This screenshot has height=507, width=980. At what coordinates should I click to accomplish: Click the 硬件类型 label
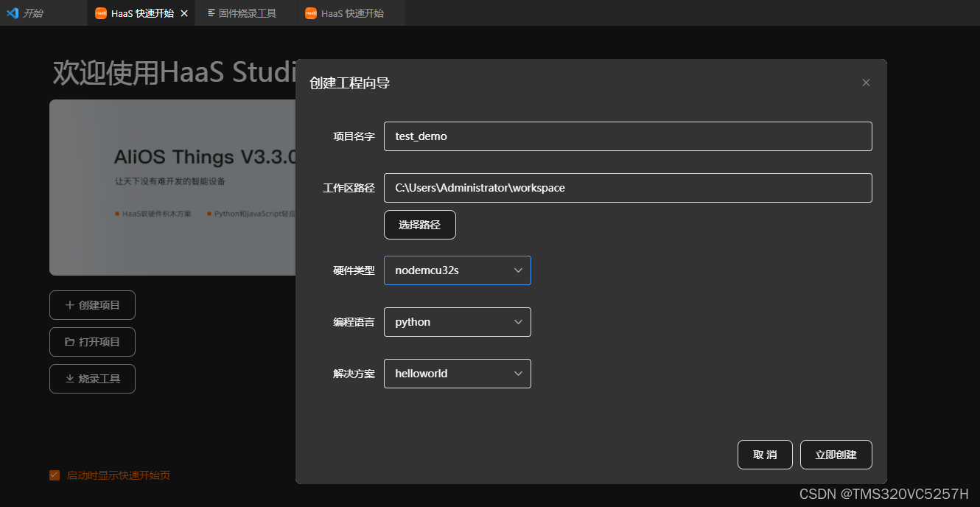click(354, 270)
